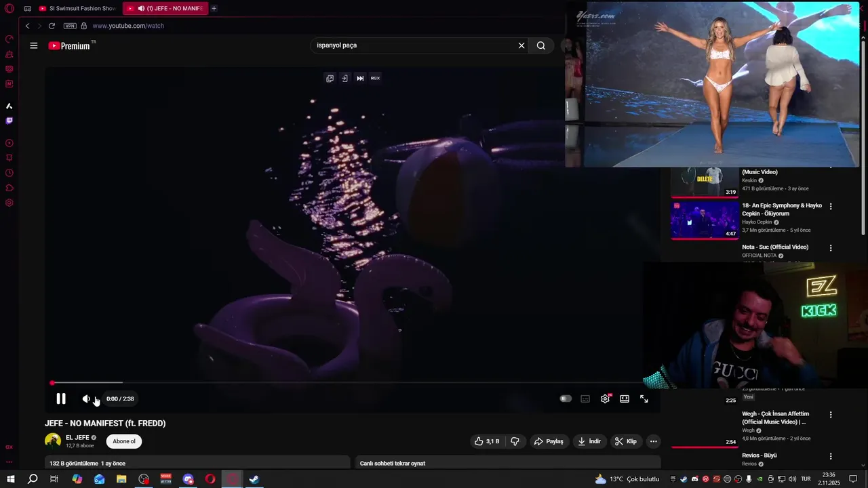The height and width of the screenshot is (488, 868).
Task: Share the video via Paylaş
Action: 549,441
